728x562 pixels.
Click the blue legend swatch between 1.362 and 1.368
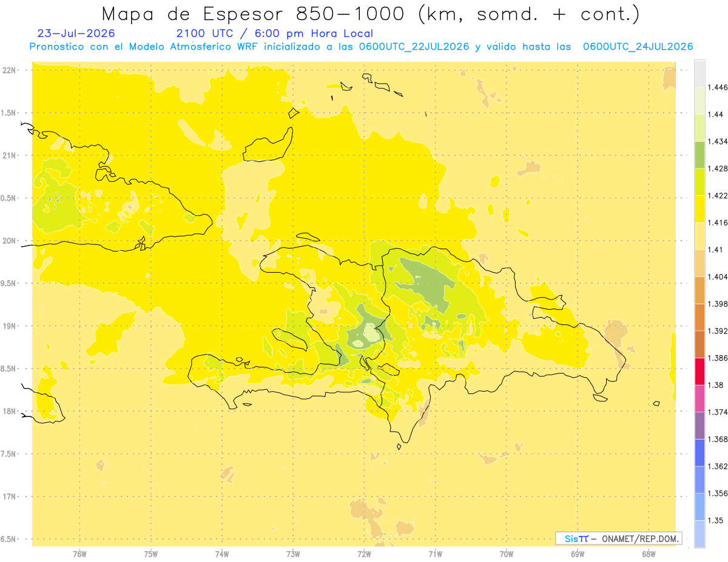(699, 453)
